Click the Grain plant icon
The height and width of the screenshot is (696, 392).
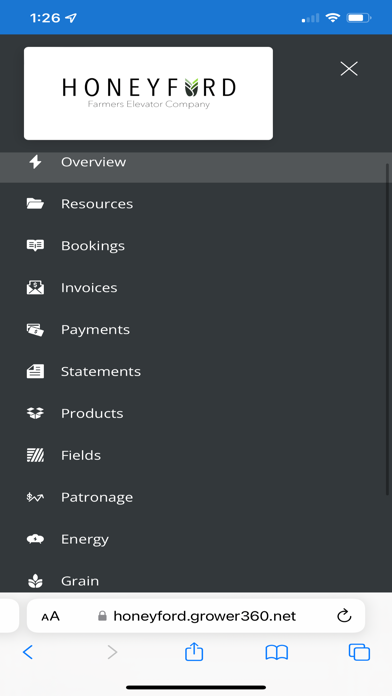click(35, 581)
